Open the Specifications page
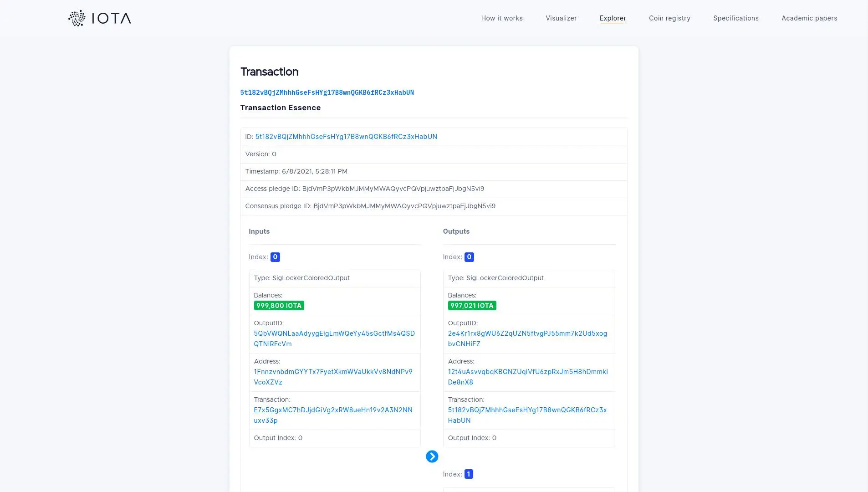 point(736,18)
